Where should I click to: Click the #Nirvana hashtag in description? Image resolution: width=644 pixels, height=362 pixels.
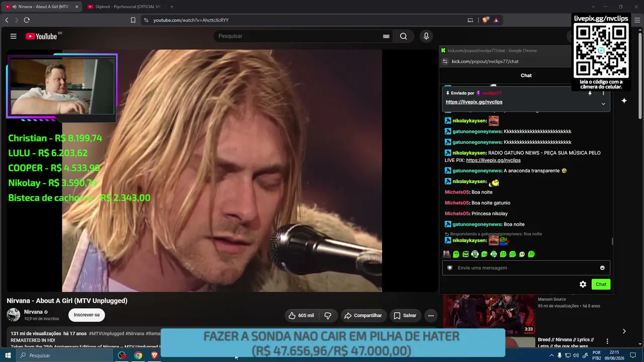coord(135,333)
